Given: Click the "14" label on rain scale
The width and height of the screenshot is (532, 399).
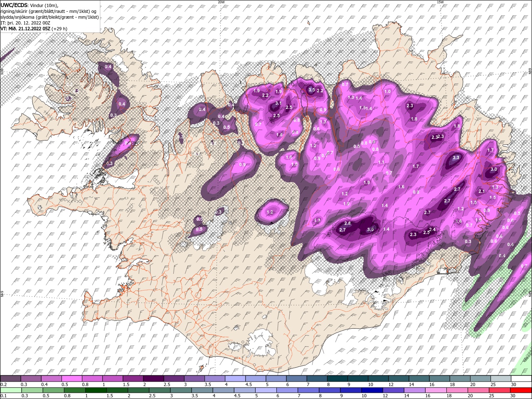Looking at the screenshot, I should click(406, 396).
